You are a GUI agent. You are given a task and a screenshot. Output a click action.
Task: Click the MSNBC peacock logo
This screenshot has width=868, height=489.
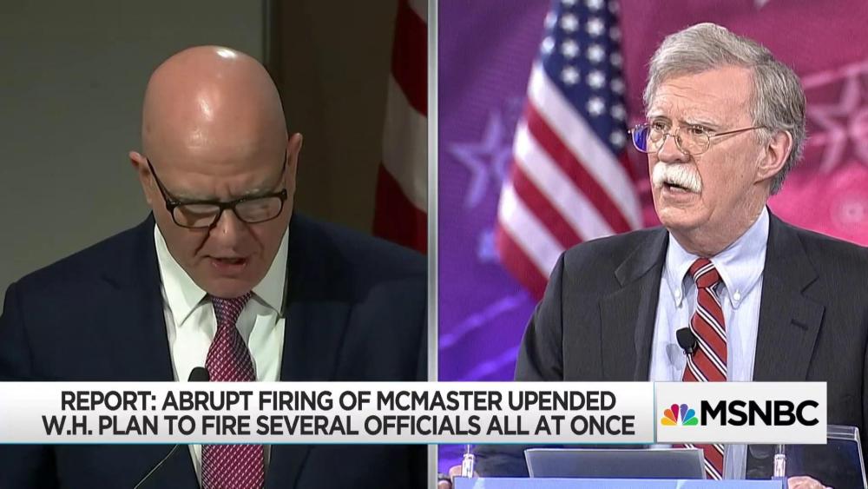click(680, 414)
